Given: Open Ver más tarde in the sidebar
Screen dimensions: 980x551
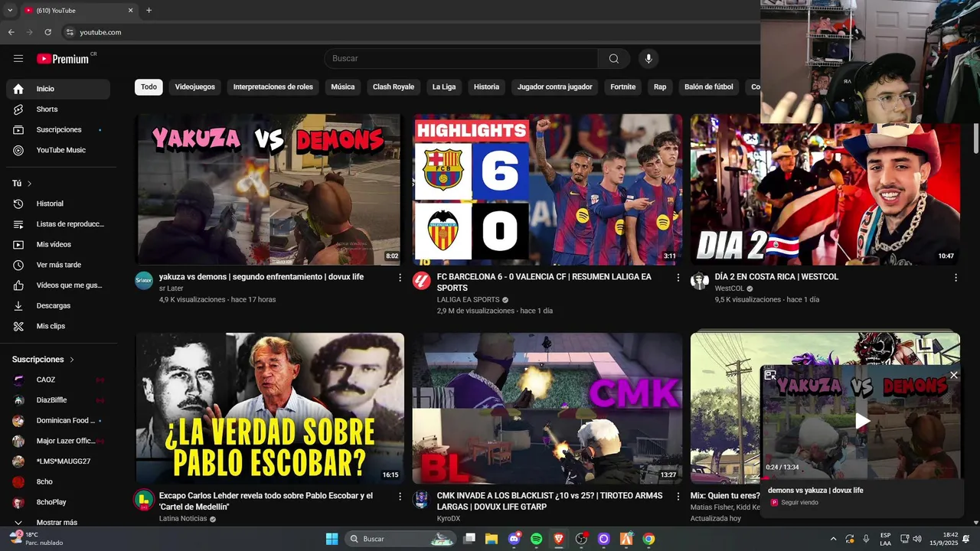Looking at the screenshot, I should (58, 265).
